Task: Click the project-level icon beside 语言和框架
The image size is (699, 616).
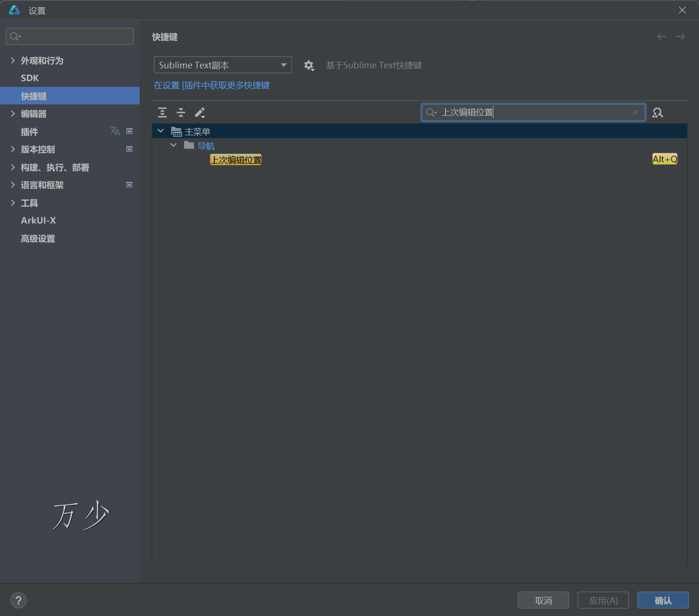Action: point(129,185)
